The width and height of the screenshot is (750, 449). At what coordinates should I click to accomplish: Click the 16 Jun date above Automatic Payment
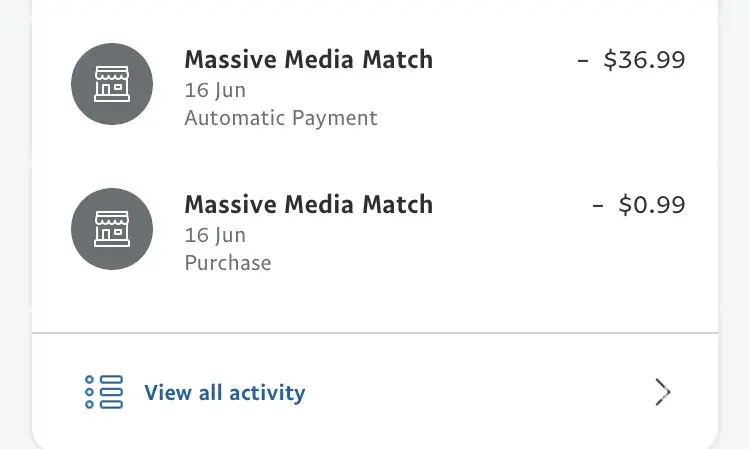click(x=215, y=90)
